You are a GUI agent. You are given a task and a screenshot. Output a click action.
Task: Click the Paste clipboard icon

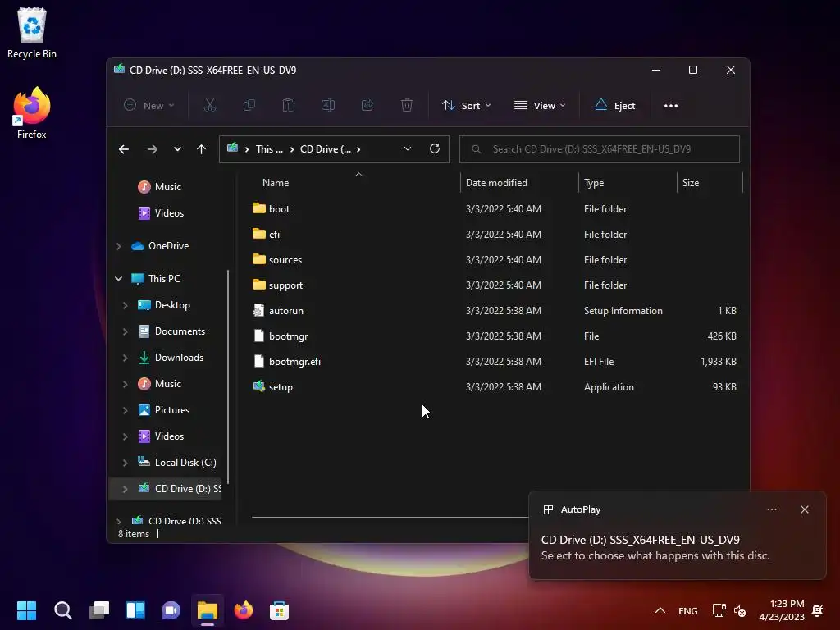coord(288,106)
